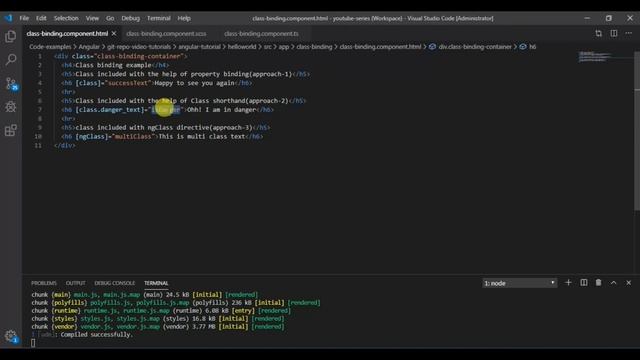Show the Problems panel tab

point(44,283)
